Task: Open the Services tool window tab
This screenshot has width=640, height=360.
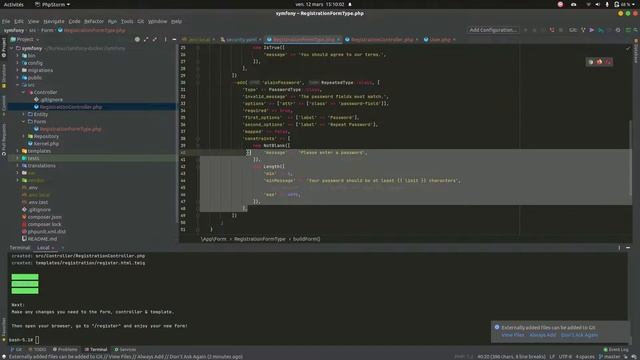Action: point(125,349)
